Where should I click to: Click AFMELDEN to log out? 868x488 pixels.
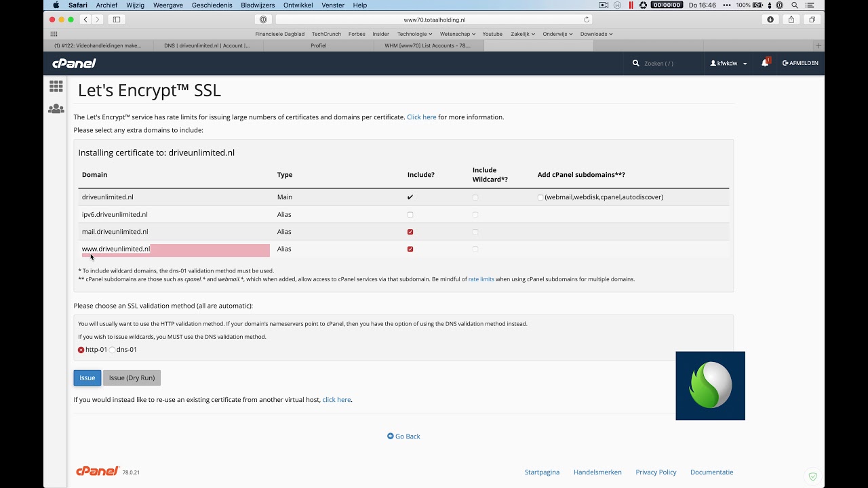[801, 63]
